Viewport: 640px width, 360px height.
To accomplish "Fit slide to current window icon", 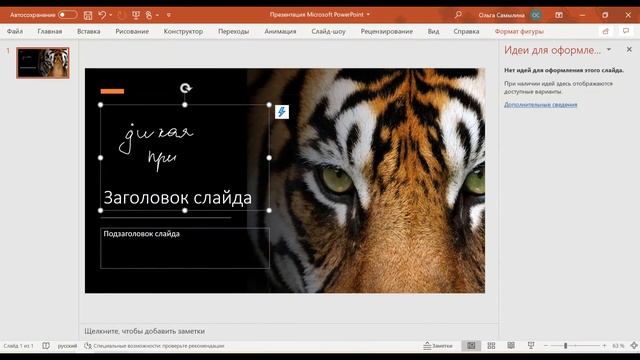I will [x=634, y=346].
